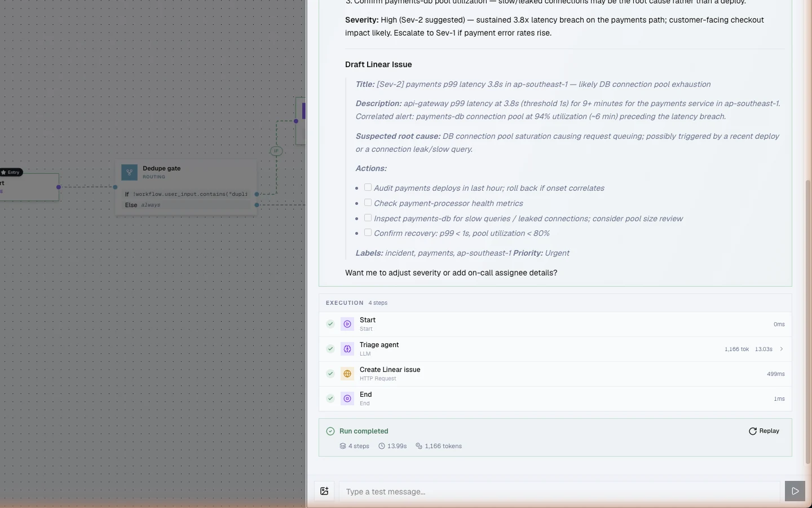812x508 pixels.
Task: Click the Dedupe gate routing node icon
Action: point(130,172)
